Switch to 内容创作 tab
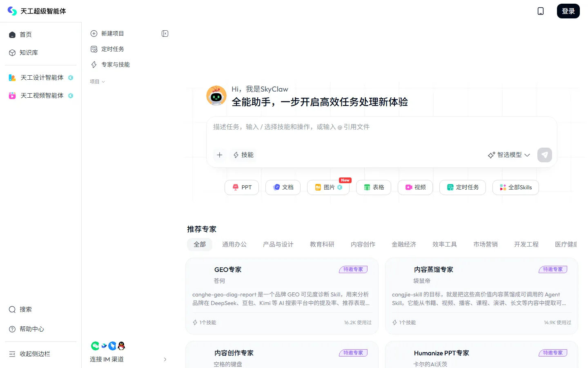The image size is (588, 368). 363,245
